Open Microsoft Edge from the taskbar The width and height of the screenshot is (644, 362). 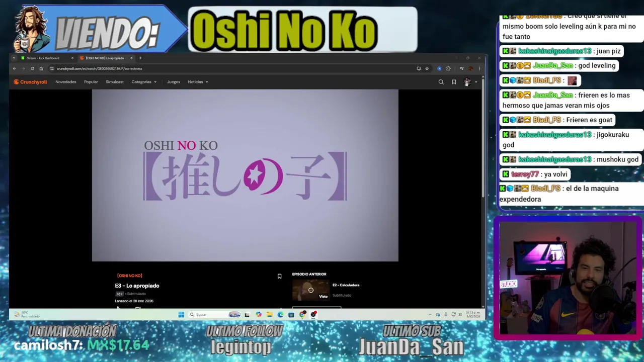(280, 315)
